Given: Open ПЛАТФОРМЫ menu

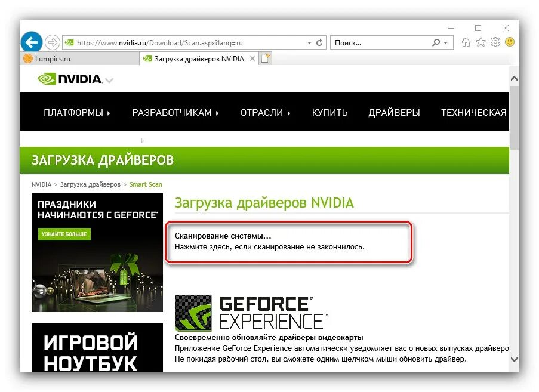Looking at the screenshot, I should tap(76, 113).
